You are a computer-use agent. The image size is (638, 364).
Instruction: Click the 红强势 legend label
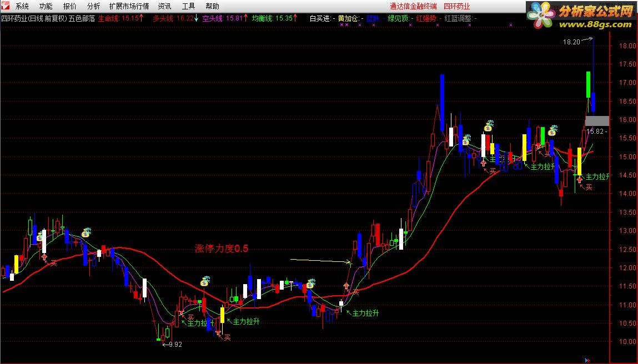click(426, 18)
